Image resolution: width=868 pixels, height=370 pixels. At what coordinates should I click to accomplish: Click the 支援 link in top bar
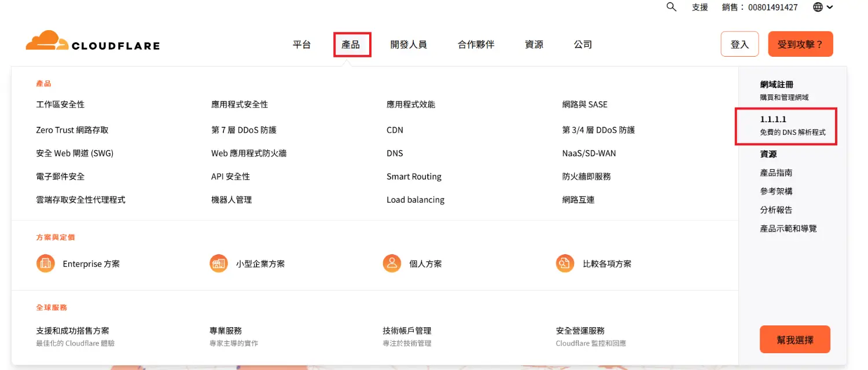point(700,8)
